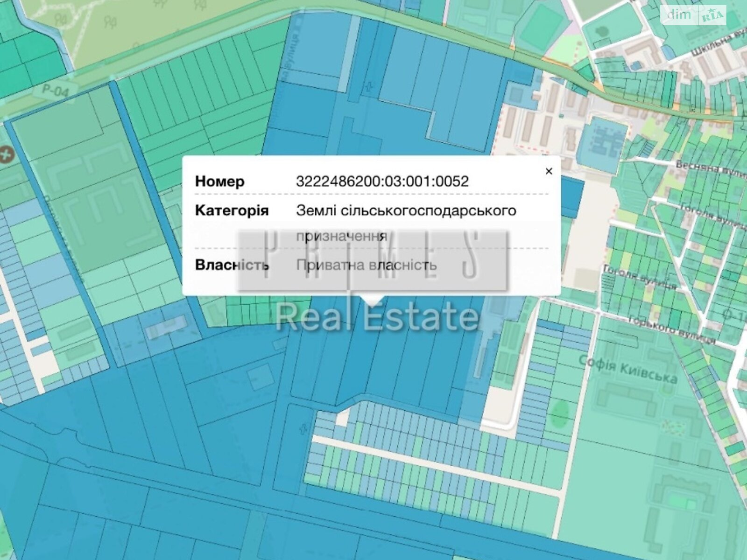Image resolution: width=747 pixels, height=560 pixels.
Task: Click 'Весняна вулиця' street label
Action: click(x=711, y=168)
